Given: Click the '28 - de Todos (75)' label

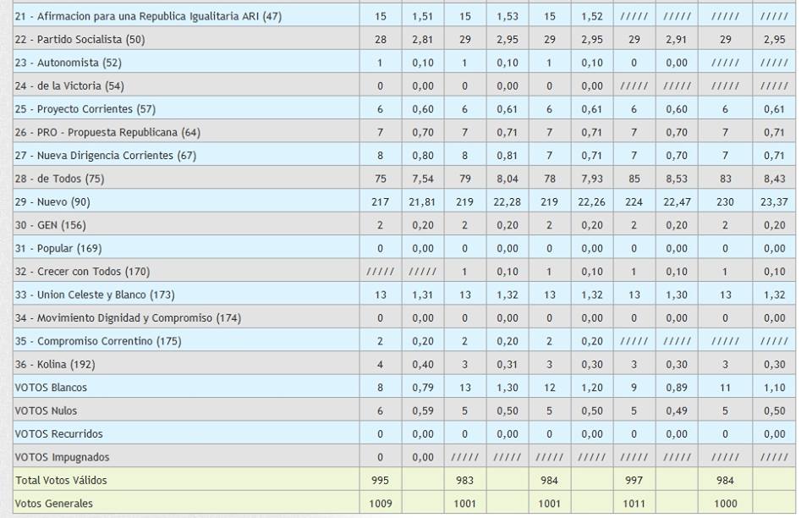Looking at the screenshot, I should click(59, 179).
